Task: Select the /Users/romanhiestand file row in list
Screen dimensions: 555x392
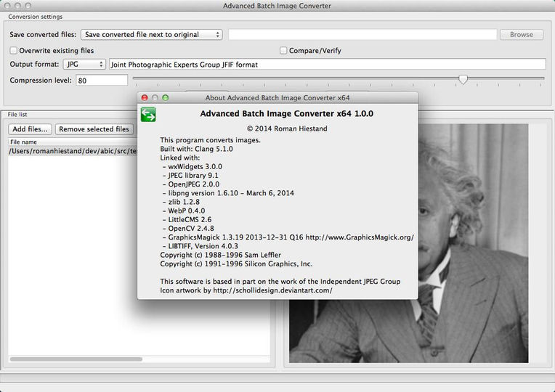Action: tap(73, 151)
